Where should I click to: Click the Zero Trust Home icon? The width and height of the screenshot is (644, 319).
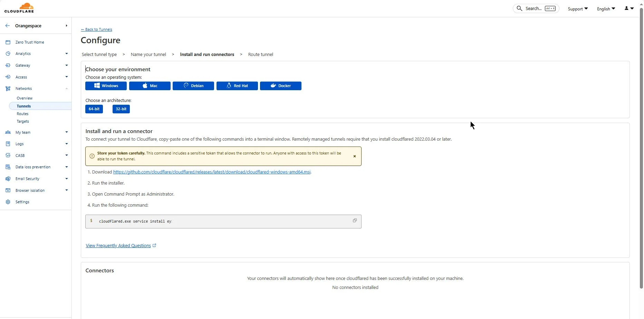tap(8, 42)
